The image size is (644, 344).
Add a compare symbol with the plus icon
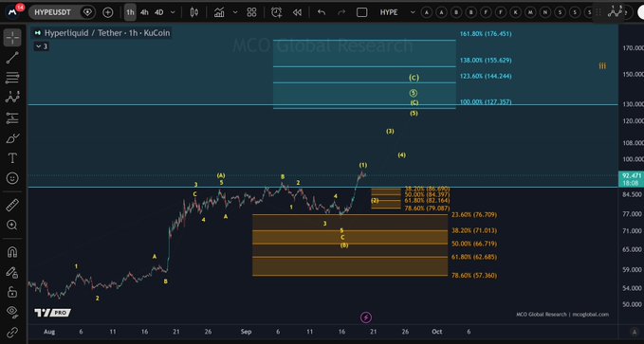click(107, 12)
